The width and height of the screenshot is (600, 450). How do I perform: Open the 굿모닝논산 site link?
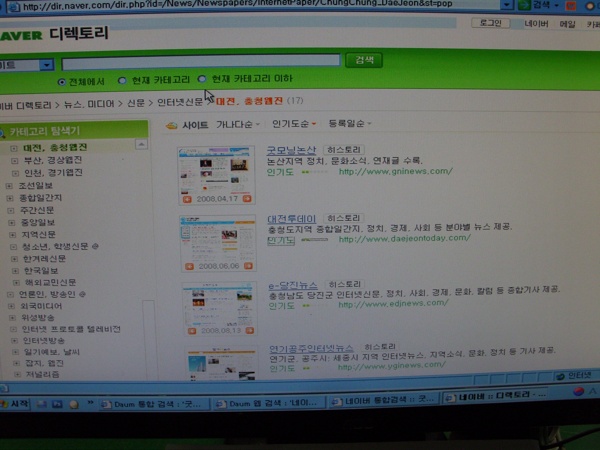pyautogui.click(x=291, y=150)
